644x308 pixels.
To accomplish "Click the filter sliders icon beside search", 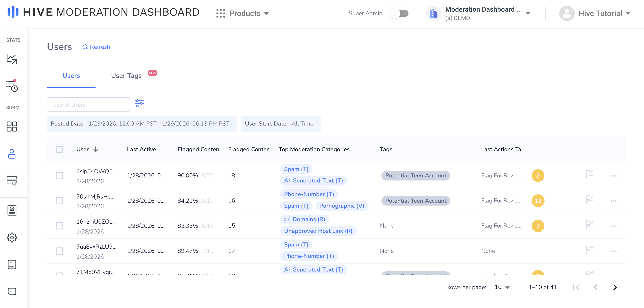I will tap(139, 103).
